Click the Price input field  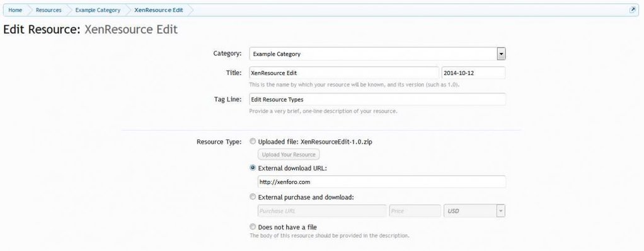(x=415, y=211)
